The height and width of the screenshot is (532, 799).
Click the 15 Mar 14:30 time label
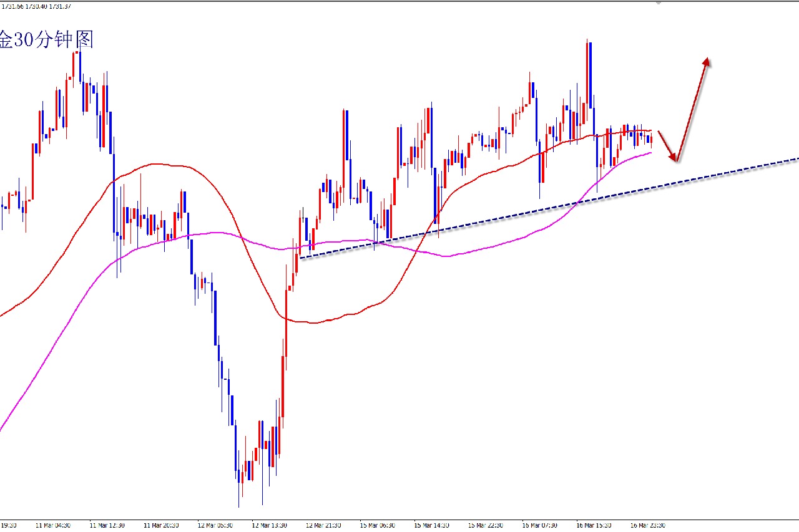(432, 525)
